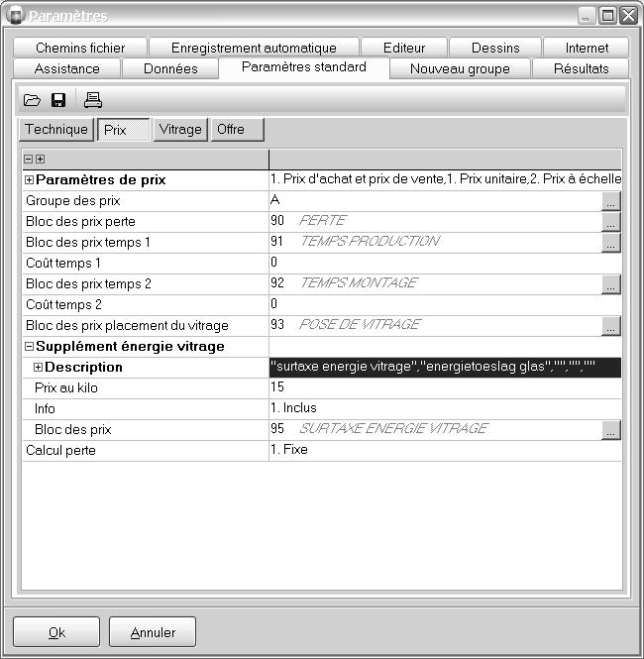Click the Groupe des prix value 'A'
Viewport: 644px width, 659px height.
click(x=435, y=201)
